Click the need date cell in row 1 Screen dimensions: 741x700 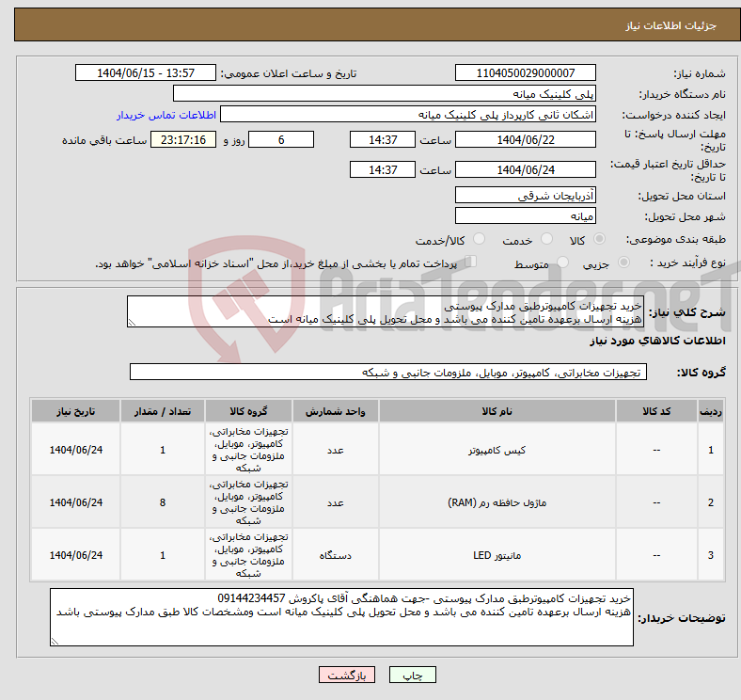pos(75,450)
